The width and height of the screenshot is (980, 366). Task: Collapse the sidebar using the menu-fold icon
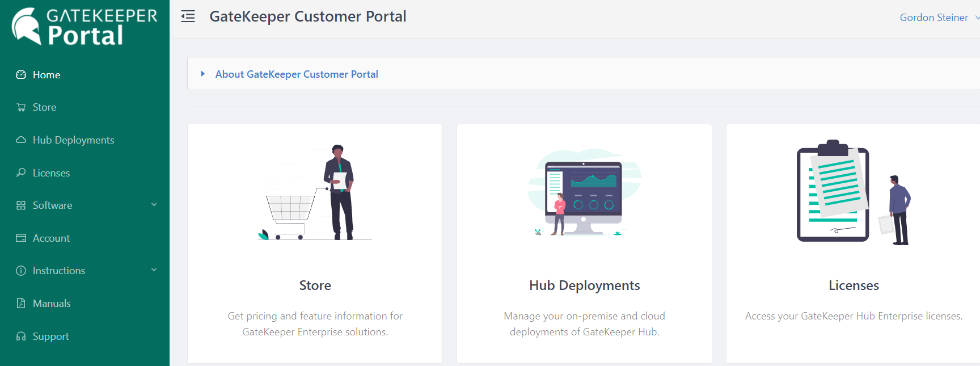[188, 16]
